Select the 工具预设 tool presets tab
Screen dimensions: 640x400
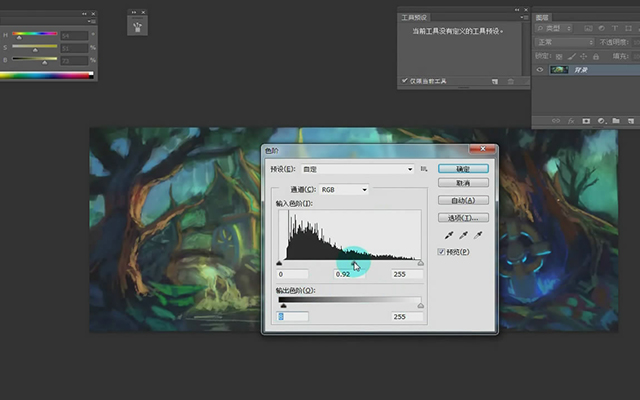(414, 18)
